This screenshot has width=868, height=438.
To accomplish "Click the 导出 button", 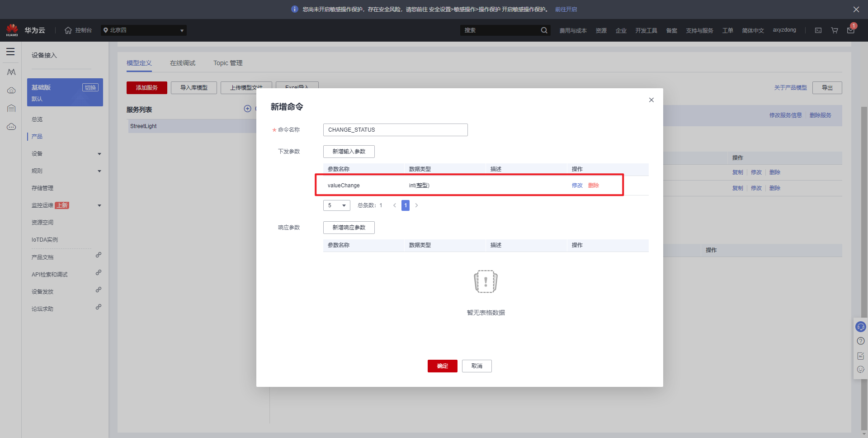I will pos(827,88).
